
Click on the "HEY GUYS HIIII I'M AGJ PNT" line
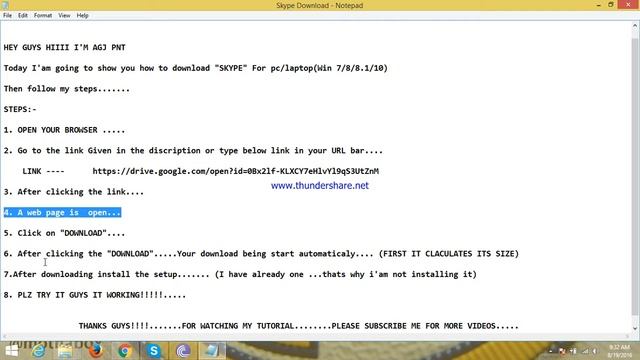pos(64,47)
